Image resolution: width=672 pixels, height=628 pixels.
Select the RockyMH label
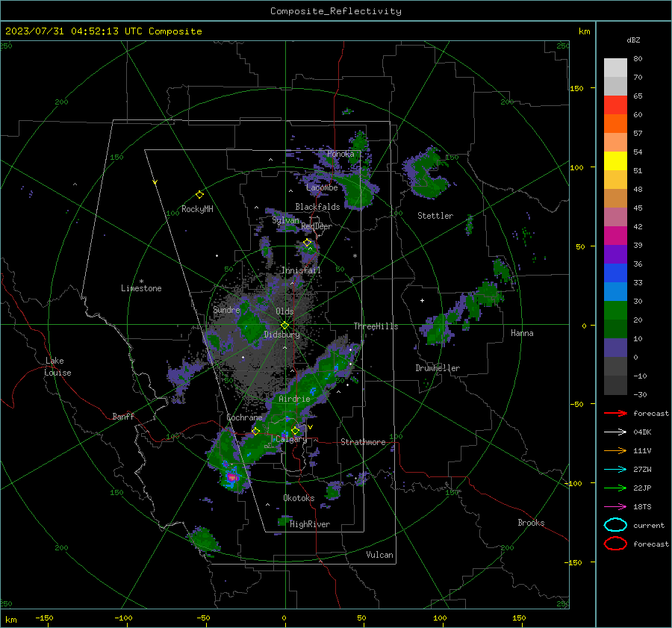(x=197, y=209)
